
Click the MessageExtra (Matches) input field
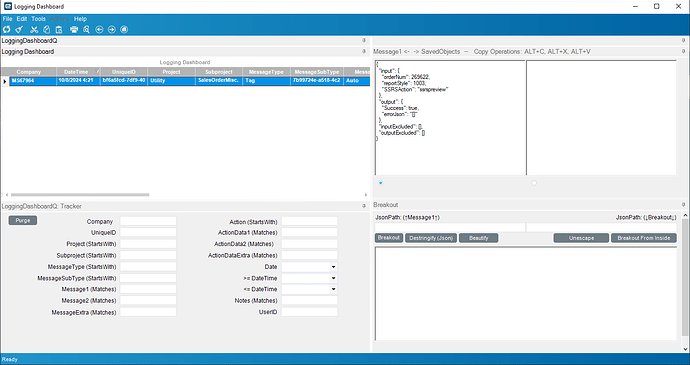click(148, 312)
